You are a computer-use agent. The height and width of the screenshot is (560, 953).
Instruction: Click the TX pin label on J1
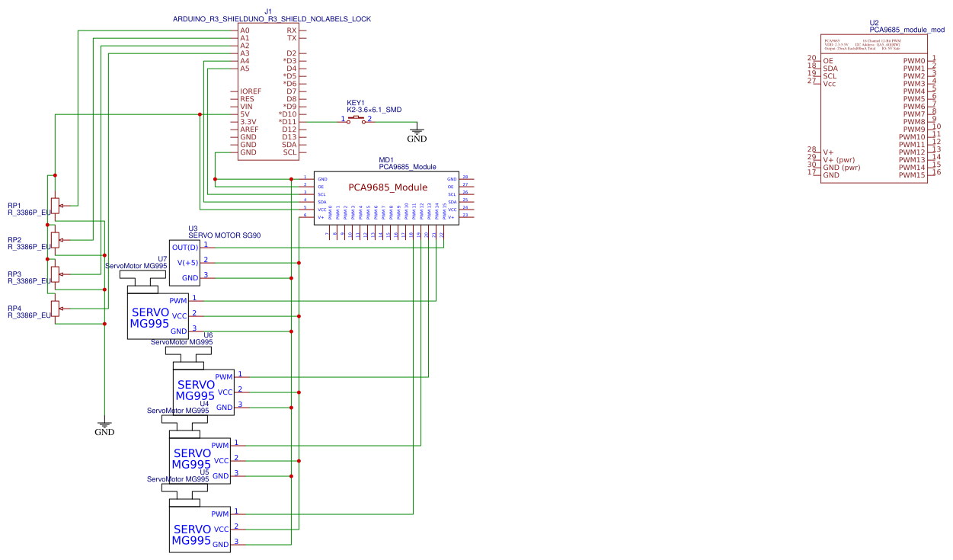pyautogui.click(x=292, y=38)
